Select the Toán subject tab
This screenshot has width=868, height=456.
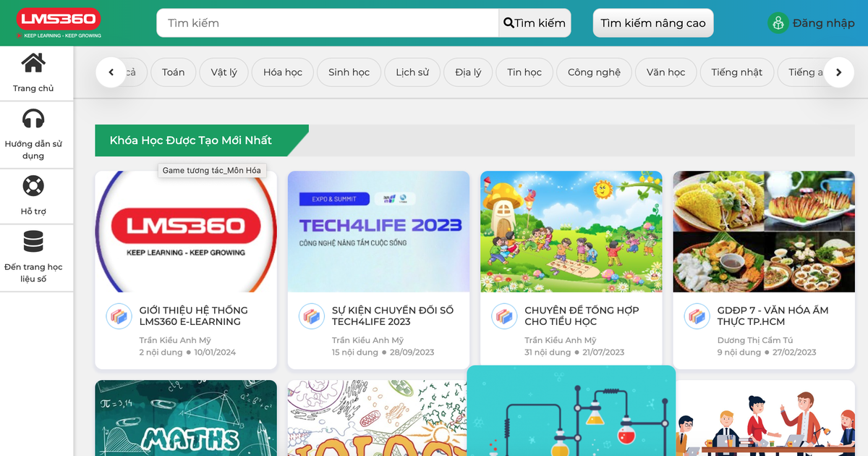point(173,72)
